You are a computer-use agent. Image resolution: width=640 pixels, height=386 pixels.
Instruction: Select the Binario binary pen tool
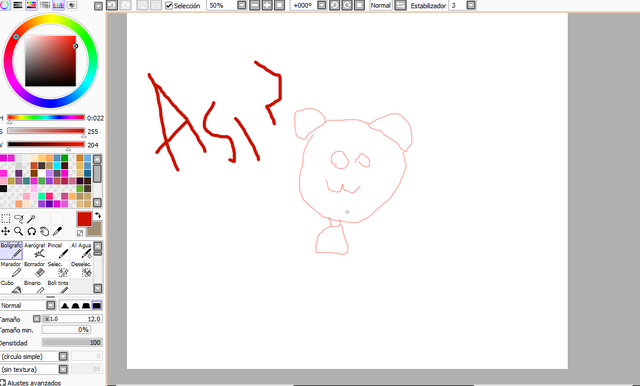click(34, 286)
